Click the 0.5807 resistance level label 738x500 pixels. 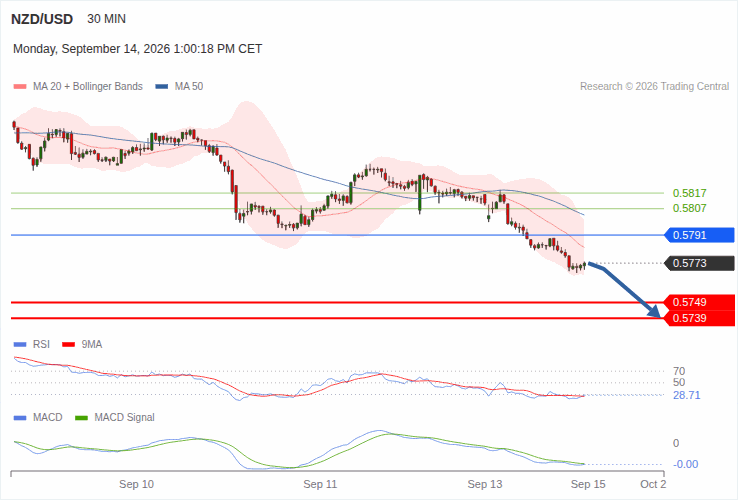(x=690, y=208)
